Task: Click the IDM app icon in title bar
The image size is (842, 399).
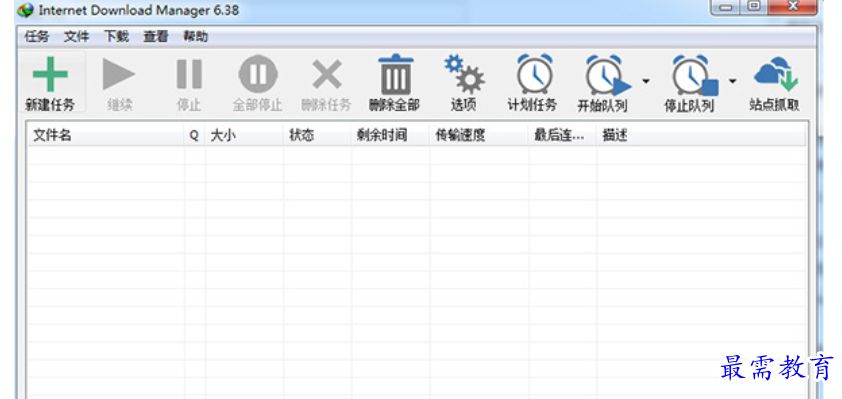Action: (25, 10)
